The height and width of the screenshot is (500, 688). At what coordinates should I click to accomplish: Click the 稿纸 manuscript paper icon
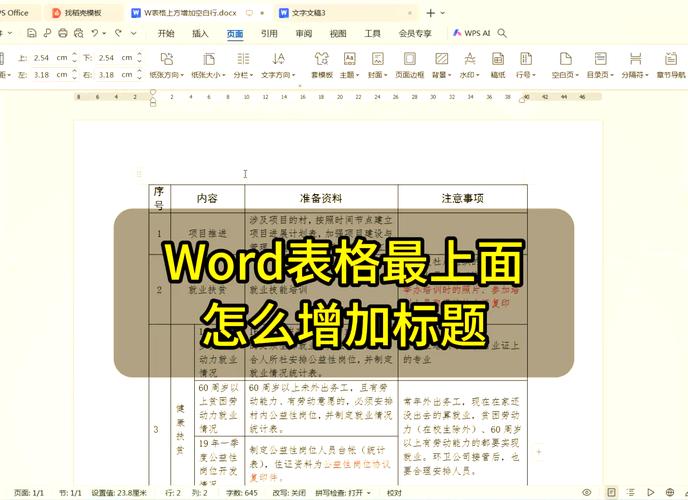click(x=498, y=59)
